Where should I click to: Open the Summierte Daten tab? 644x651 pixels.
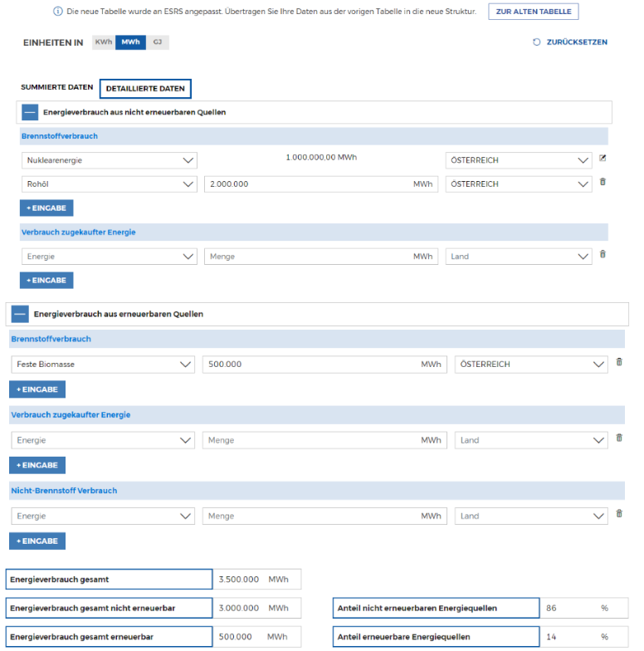pos(56,87)
